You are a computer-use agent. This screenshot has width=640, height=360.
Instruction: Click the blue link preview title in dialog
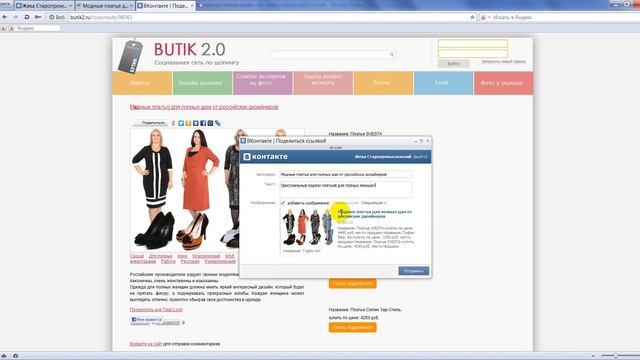click(375, 214)
